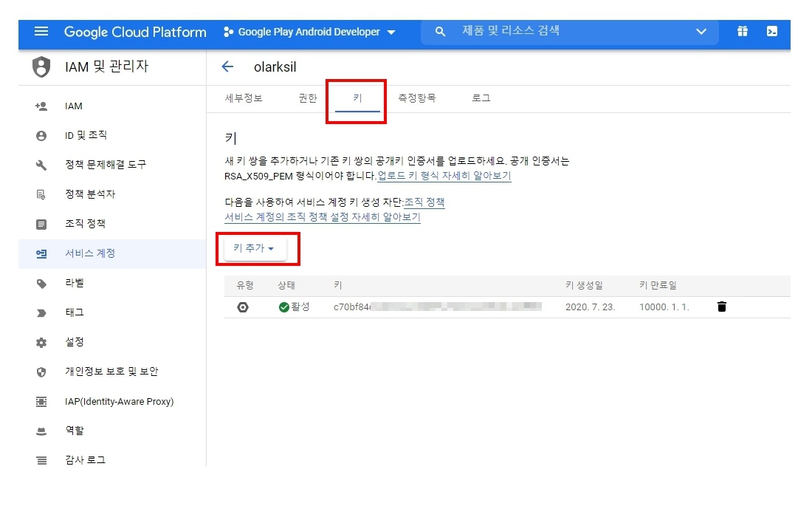Open Cloud Shell terminal icon
The image size is (812, 520).
771,32
